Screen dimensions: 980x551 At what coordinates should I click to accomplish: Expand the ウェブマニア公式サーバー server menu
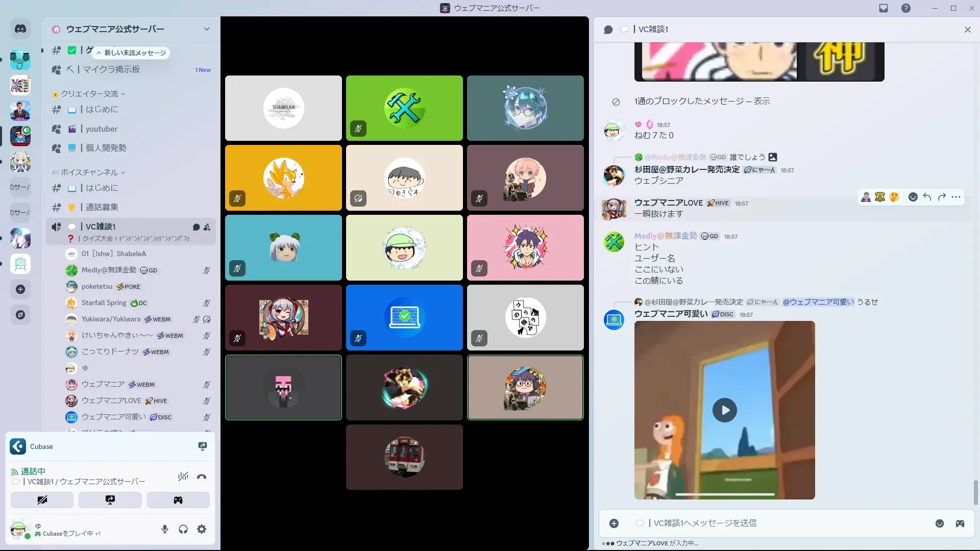click(206, 29)
